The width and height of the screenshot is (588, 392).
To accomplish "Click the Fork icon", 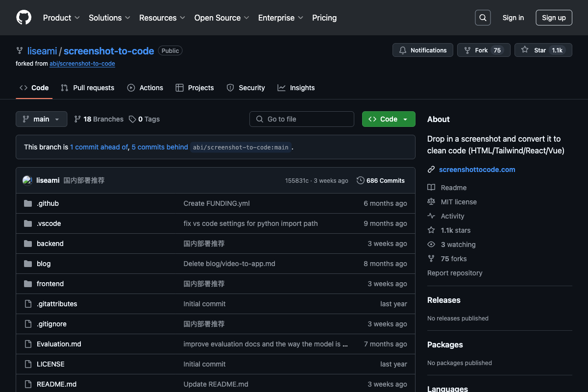I will click(467, 50).
